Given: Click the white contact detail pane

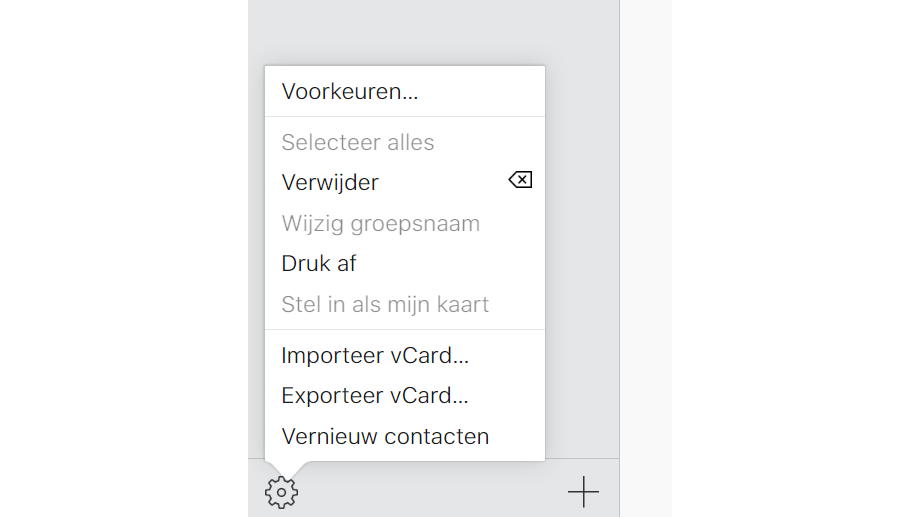Looking at the screenshot, I should point(646,250).
